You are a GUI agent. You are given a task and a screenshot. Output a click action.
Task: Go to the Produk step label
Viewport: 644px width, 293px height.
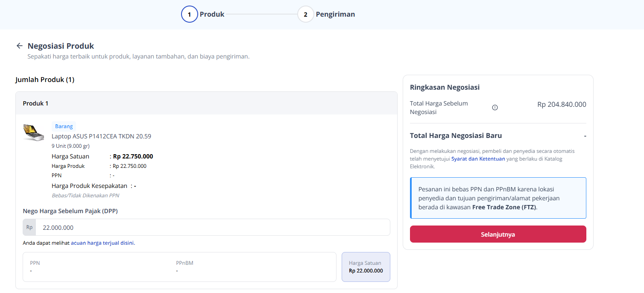click(x=212, y=14)
